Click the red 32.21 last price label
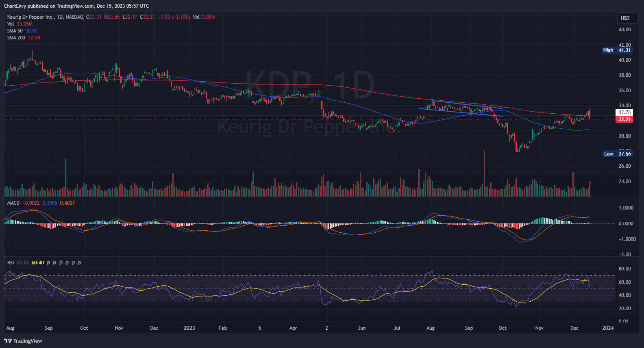Screen dimensions: 644x348 tap(624, 119)
